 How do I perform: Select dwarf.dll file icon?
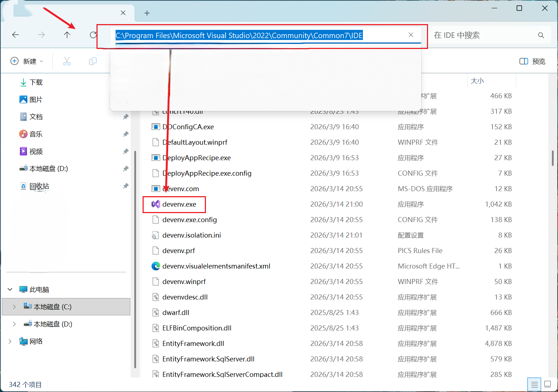pyautogui.click(x=156, y=313)
